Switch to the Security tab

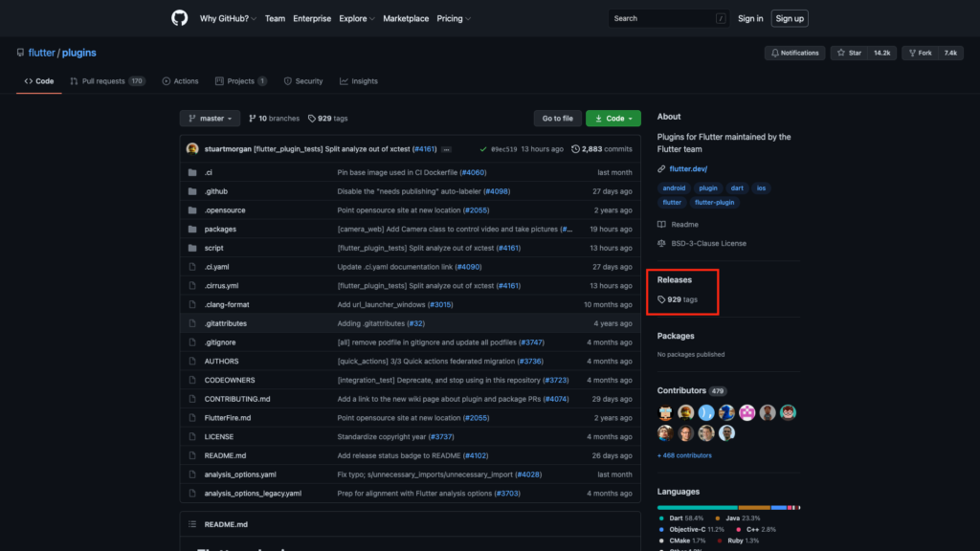click(x=303, y=81)
